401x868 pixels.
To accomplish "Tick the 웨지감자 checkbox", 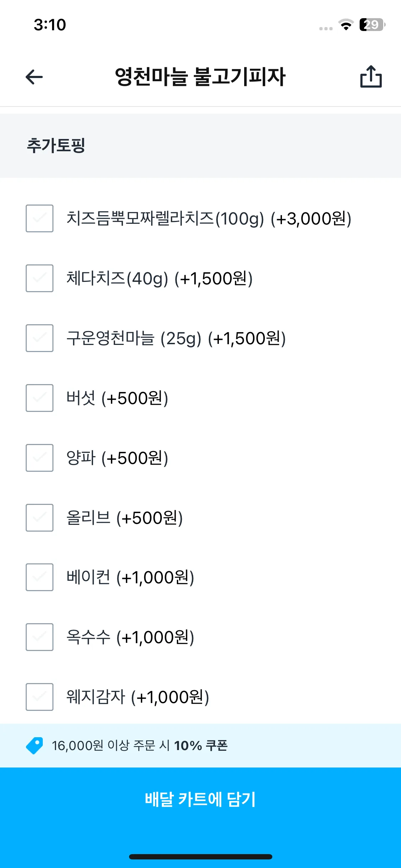I will click(40, 697).
